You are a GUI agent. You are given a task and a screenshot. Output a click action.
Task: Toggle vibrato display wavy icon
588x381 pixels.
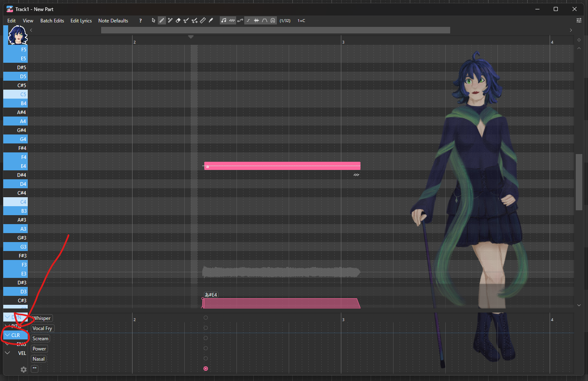[232, 20]
